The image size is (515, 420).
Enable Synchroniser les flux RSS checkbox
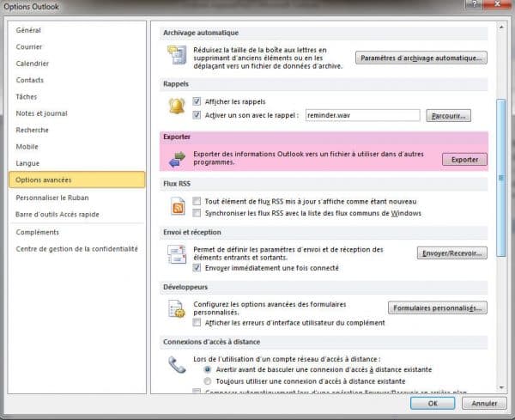pyautogui.click(x=197, y=213)
